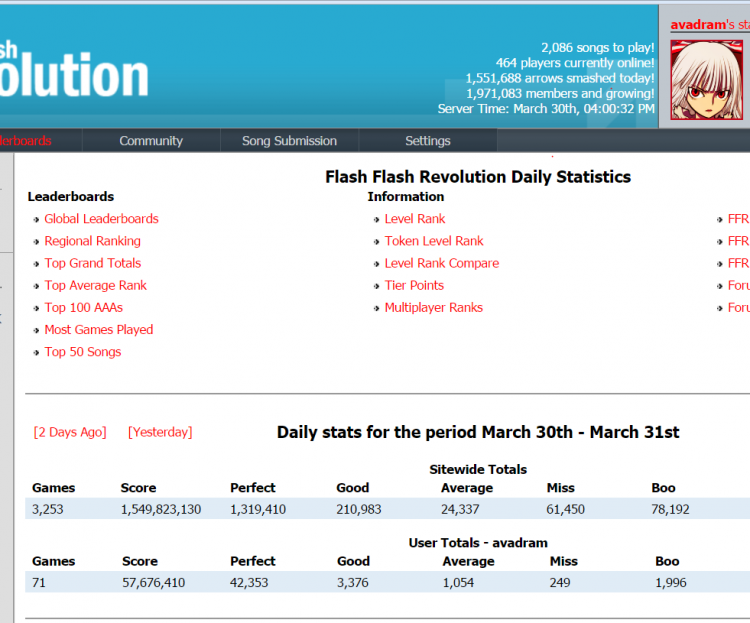Open Token Level Rank link

point(434,241)
